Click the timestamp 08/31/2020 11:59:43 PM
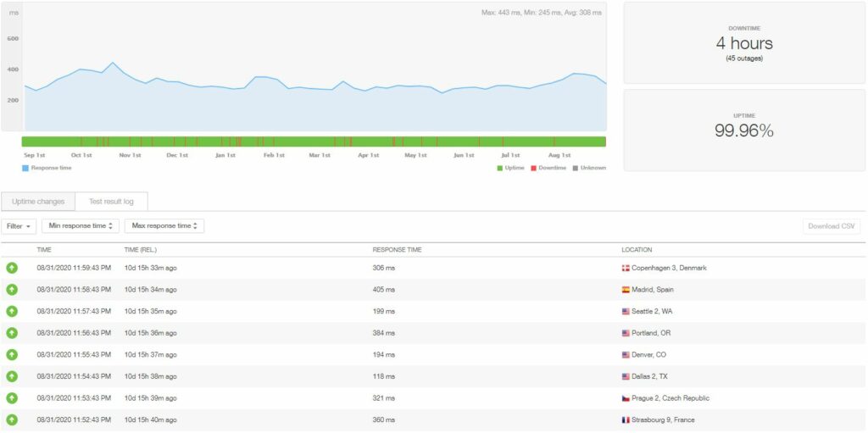 pyautogui.click(x=74, y=268)
